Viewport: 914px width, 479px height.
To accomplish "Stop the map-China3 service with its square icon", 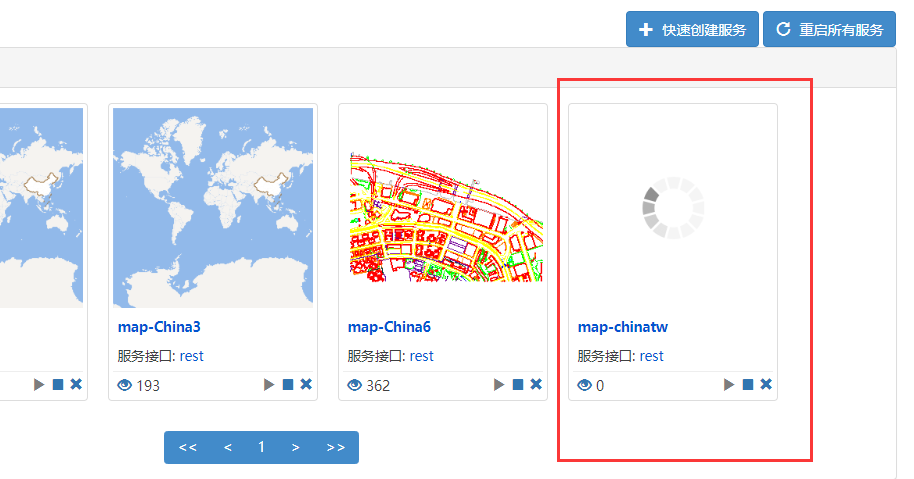I will click(x=288, y=385).
